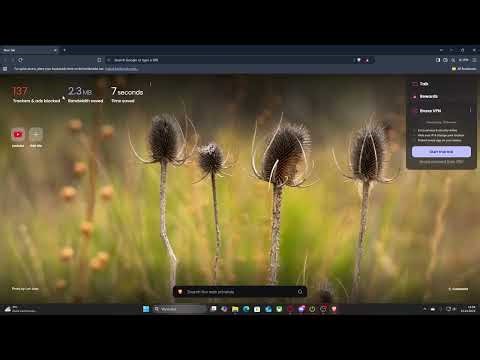Open the hamburger main menu
Viewport: 480px width, 360px height.
pyautogui.click(x=474, y=60)
